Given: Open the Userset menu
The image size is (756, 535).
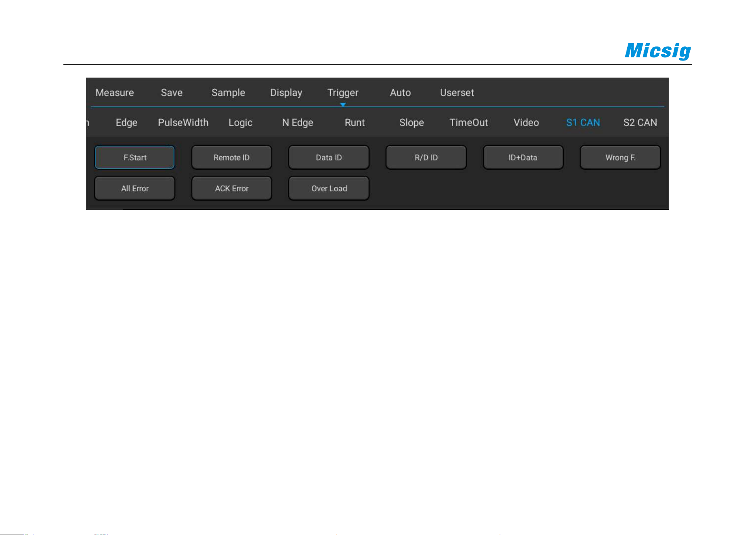Looking at the screenshot, I should (457, 93).
